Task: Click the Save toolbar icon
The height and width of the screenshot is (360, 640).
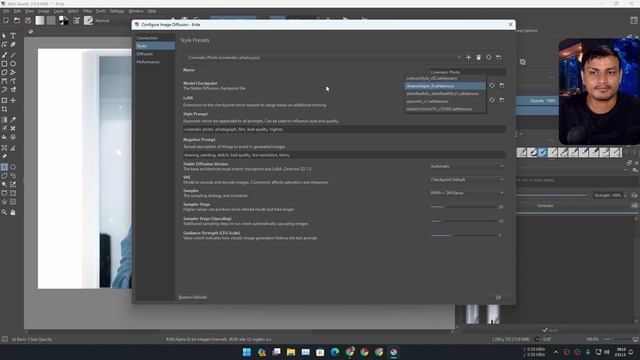Action: coord(28,20)
